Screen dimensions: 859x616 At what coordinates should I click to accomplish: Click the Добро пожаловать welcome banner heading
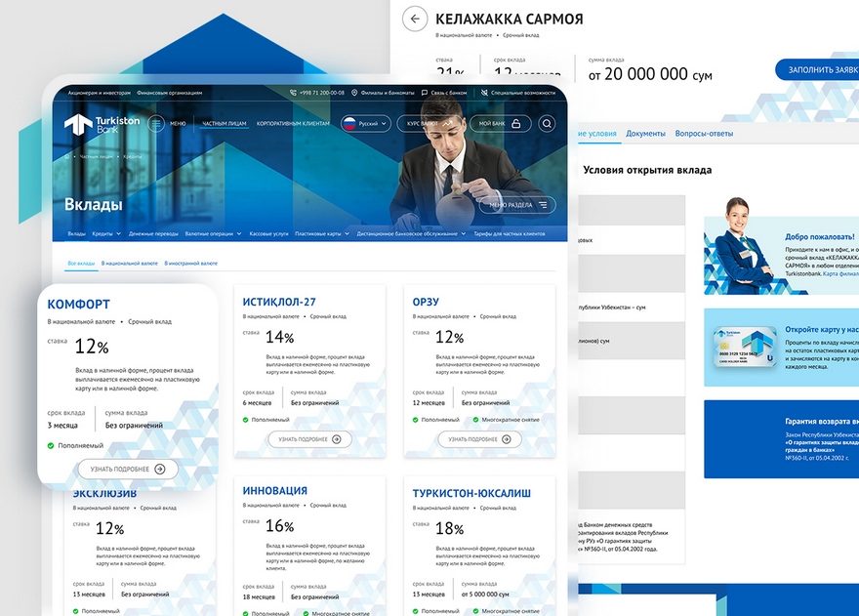[820, 237]
